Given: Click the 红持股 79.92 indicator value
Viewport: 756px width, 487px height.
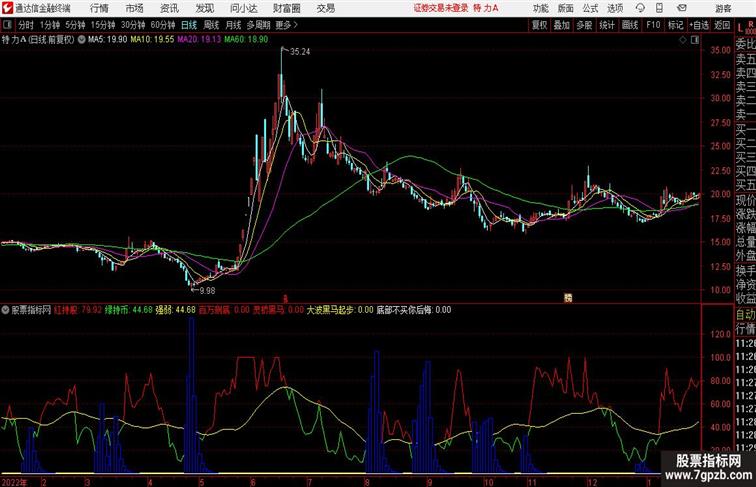Looking at the screenshot, I should pyautogui.click(x=78, y=310).
